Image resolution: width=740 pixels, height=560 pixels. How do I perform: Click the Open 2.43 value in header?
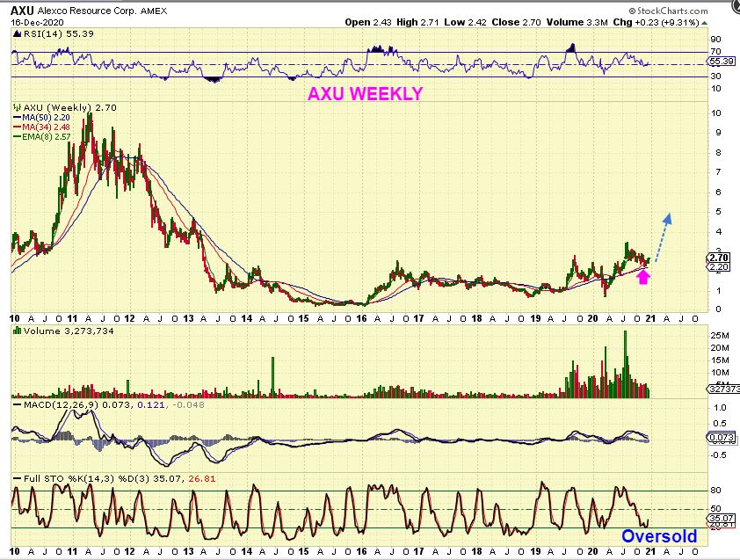click(368, 22)
